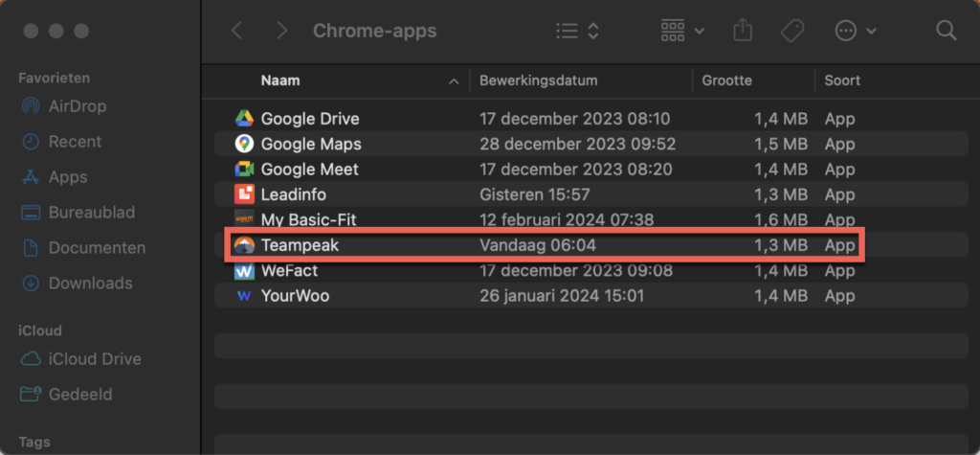Select the YourWoo file name

pos(295,296)
